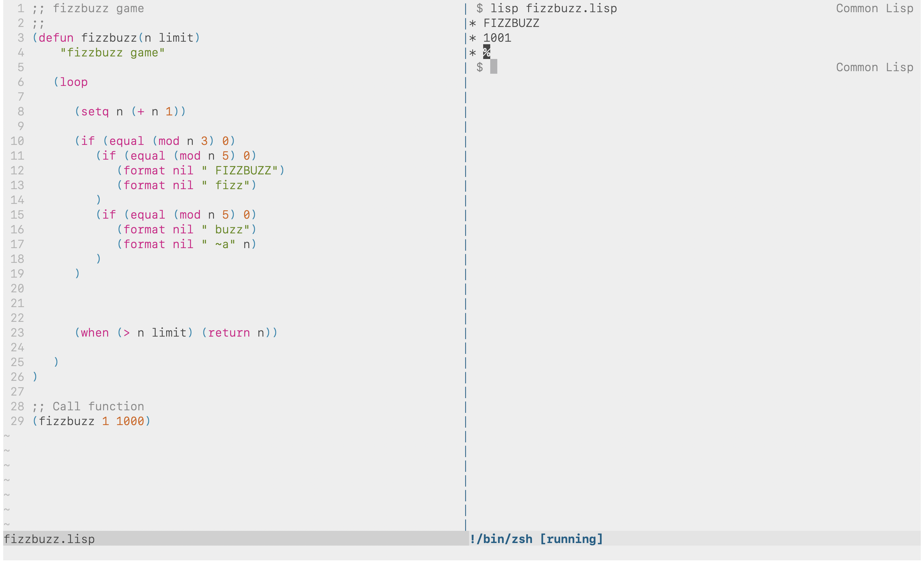This screenshot has width=924, height=577.
Task: Click the lisp fizzbuzz.lisp command text
Action: 553,8
